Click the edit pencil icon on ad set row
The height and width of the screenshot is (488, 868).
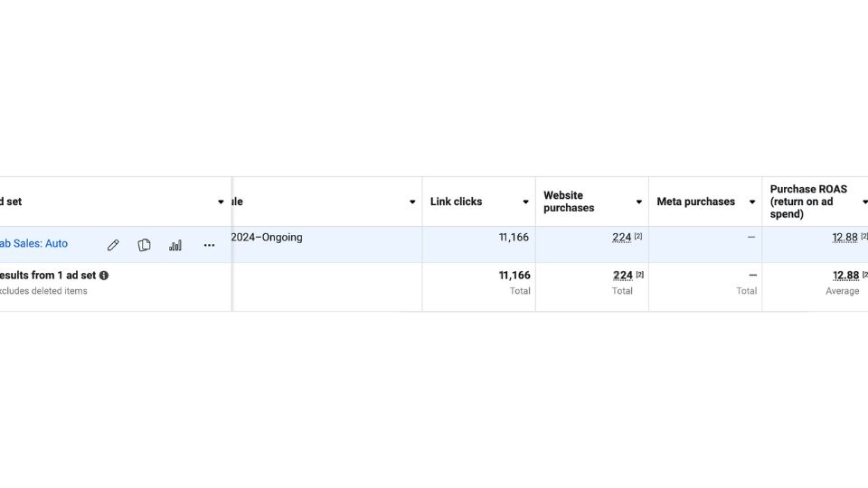[x=113, y=245]
